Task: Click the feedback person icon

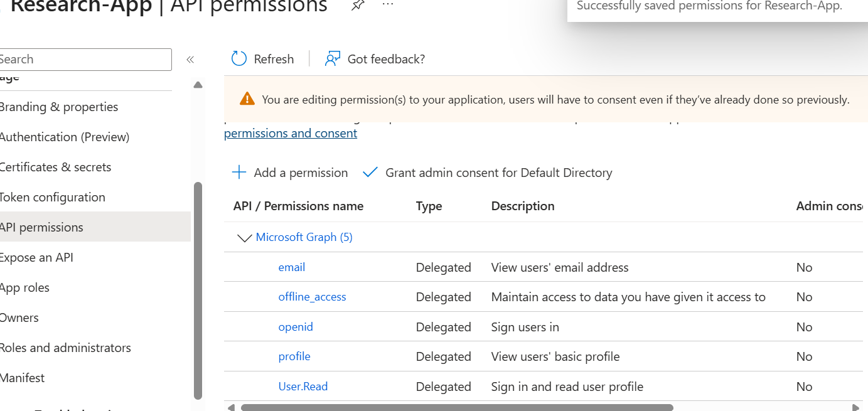Action: (333, 59)
